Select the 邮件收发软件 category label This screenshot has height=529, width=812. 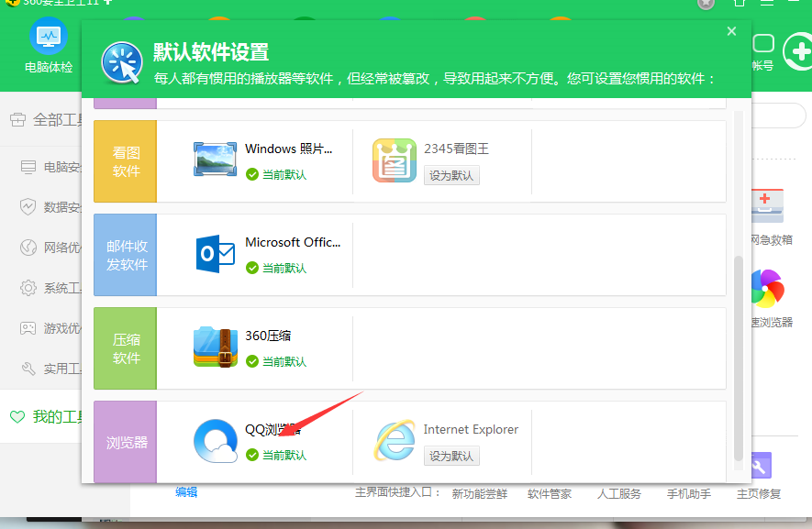(x=126, y=255)
